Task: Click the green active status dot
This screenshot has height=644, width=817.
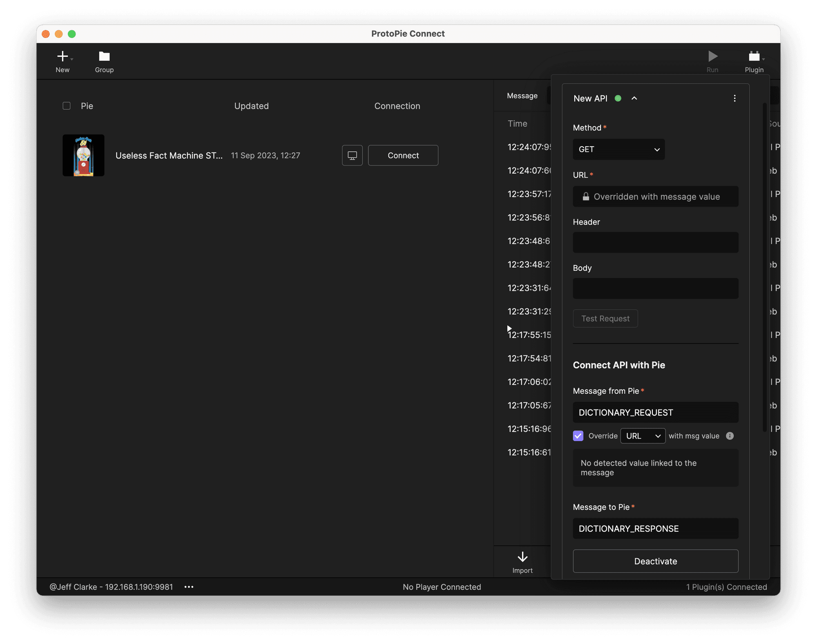Action: point(618,98)
